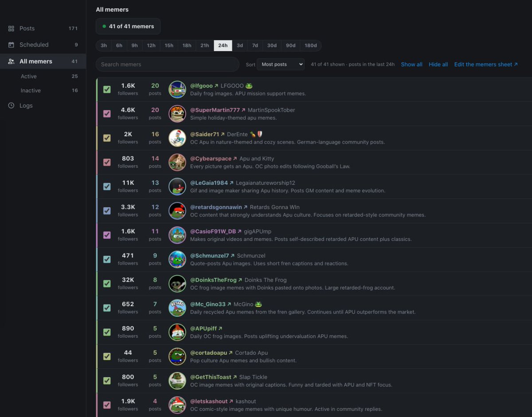Select the 12h time range tab
The width and height of the screenshot is (532, 417).
[x=151, y=46]
